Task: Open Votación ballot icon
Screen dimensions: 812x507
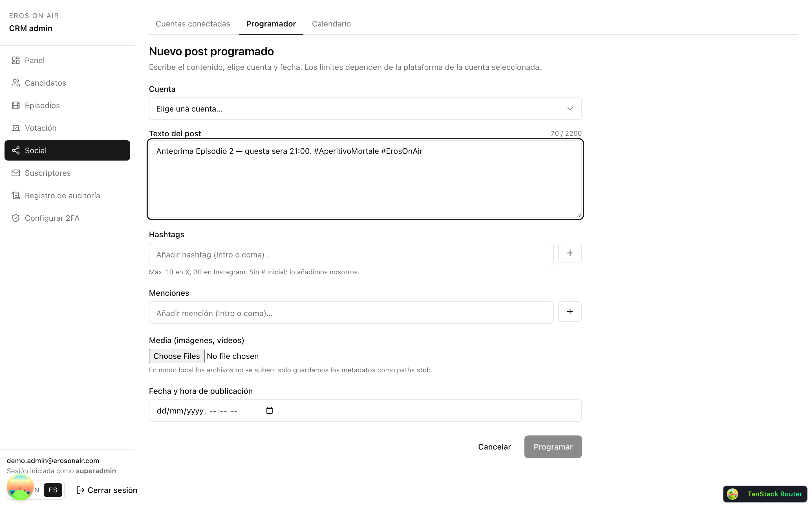Action: (x=16, y=128)
